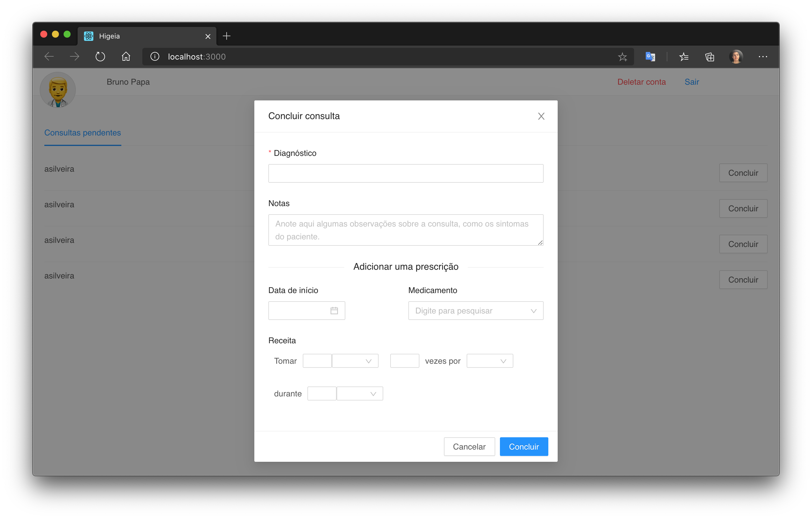Image resolution: width=812 pixels, height=519 pixels.
Task: Switch to the Consultas pendentes tab
Action: click(83, 133)
